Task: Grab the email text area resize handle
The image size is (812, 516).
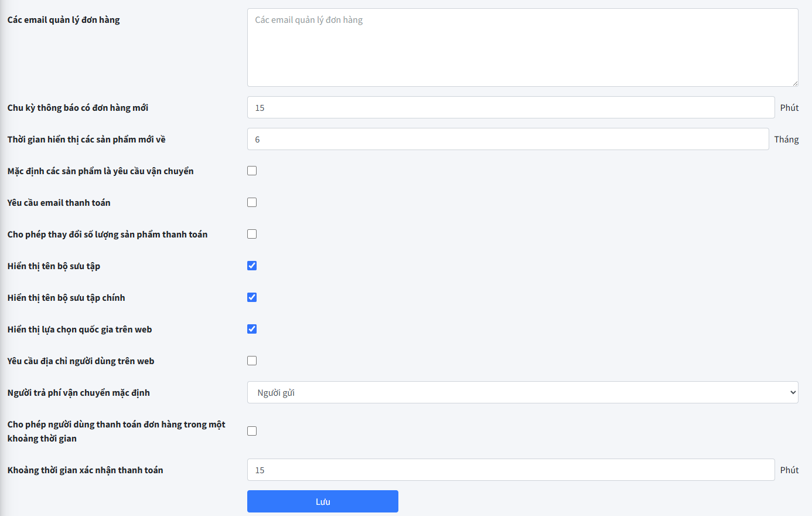Action: pos(794,83)
